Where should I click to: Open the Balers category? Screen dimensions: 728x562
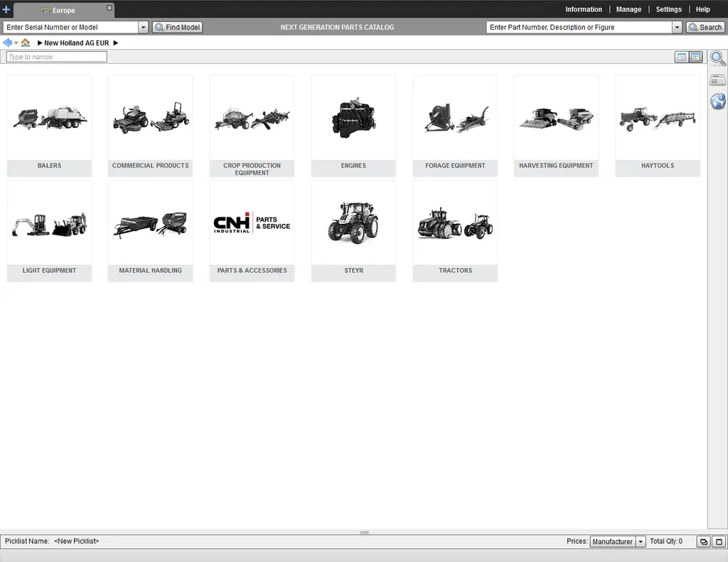tap(49, 126)
